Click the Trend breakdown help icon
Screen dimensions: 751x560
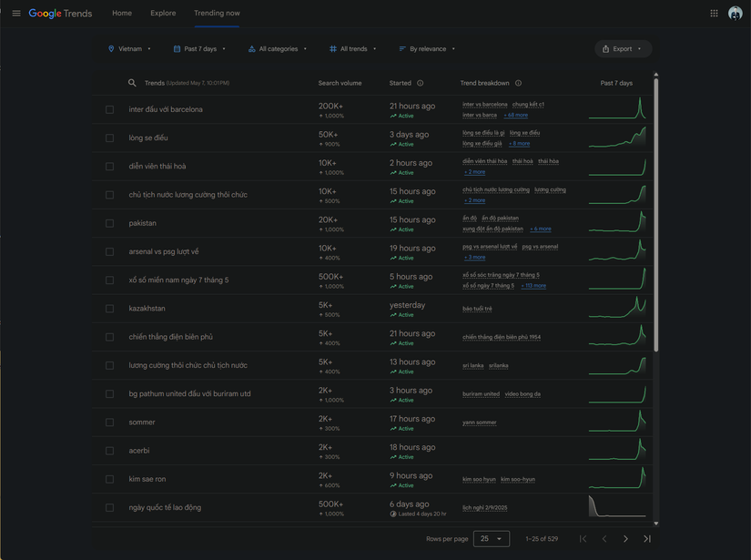click(518, 83)
